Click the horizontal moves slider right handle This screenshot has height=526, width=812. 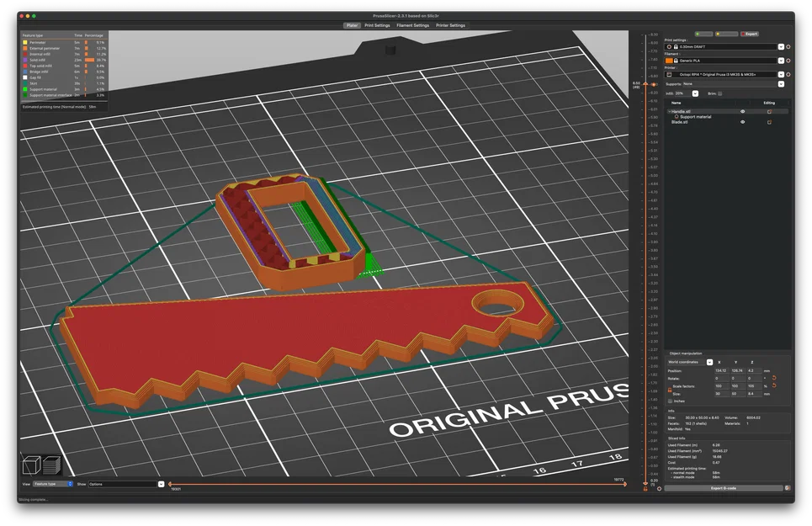point(625,484)
